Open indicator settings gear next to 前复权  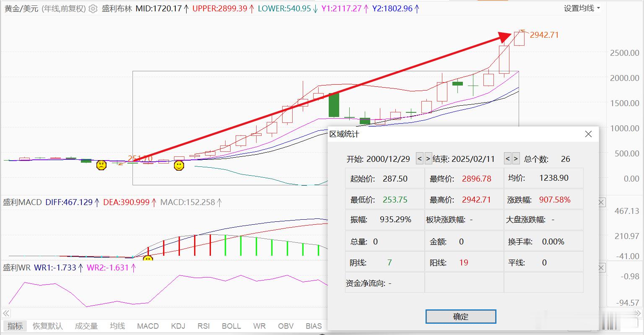point(93,8)
